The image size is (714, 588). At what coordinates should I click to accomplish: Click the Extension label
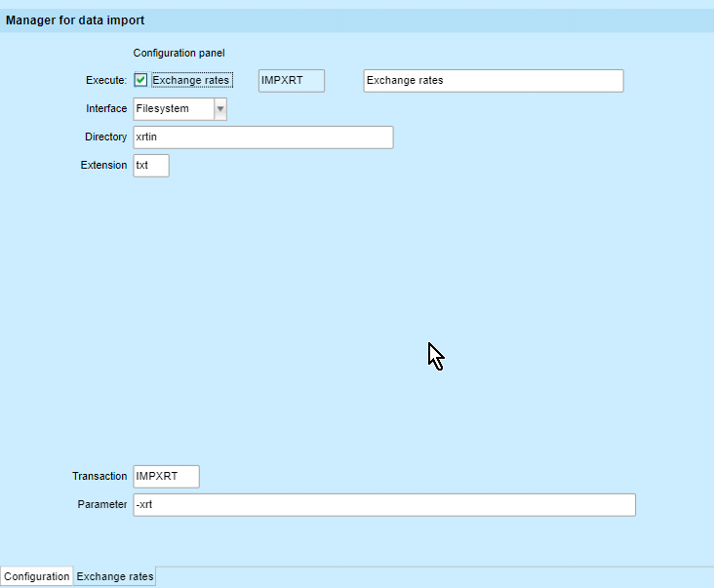pos(103,165)
